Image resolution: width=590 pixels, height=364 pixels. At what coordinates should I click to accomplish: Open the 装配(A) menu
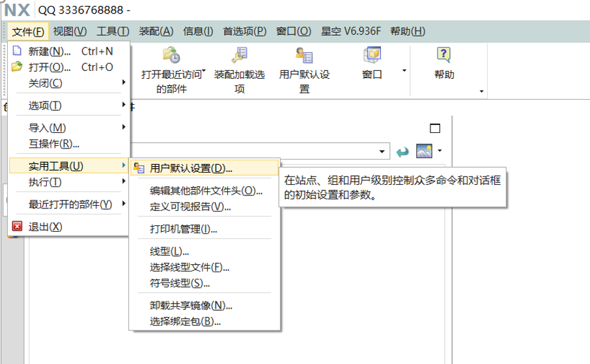tap(156, 31)
